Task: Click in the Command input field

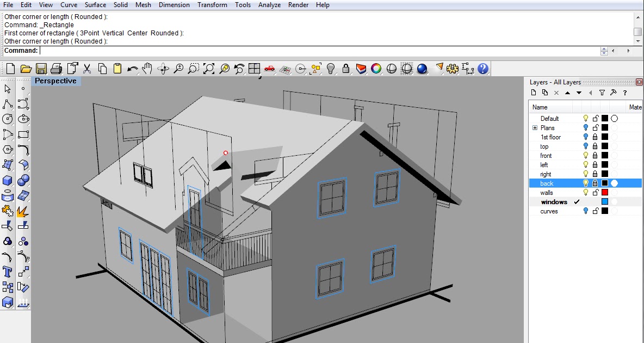Action: (x=319, y=51)
